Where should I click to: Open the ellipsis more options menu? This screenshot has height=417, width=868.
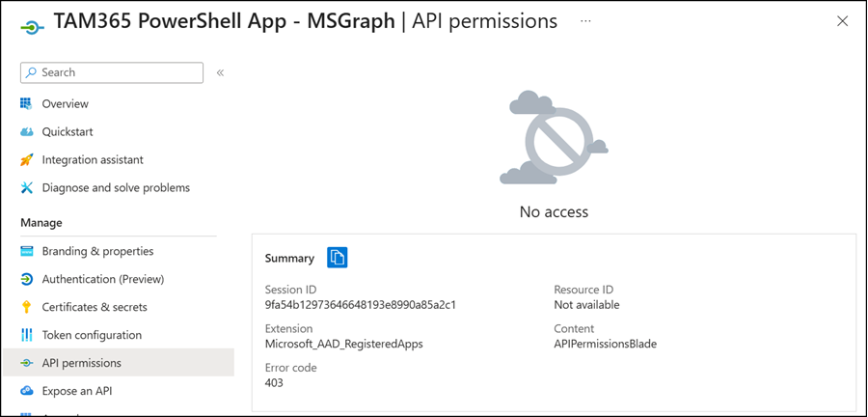pos(585,20)
